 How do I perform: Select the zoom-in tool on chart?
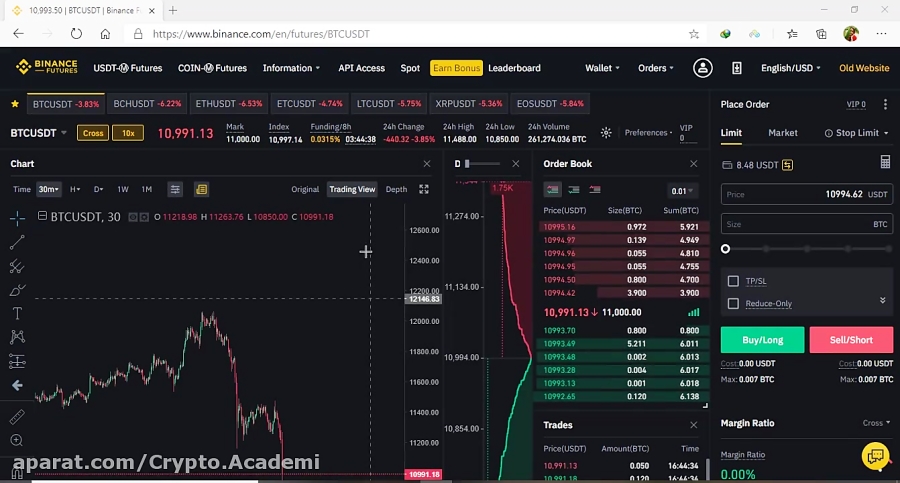click(17, 441)
